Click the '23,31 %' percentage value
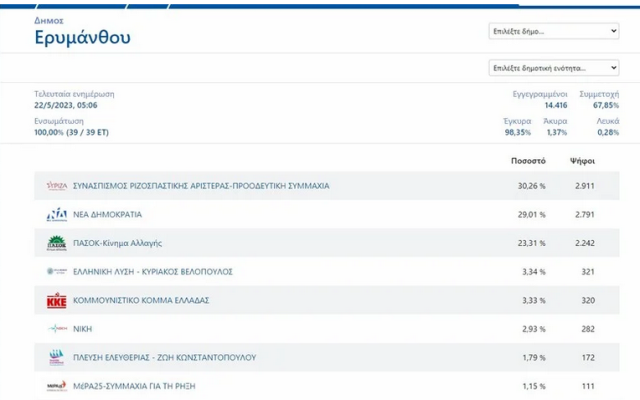The width and height of the screenshot is (640, 400). pyautogui.click(x=531, y=243)
